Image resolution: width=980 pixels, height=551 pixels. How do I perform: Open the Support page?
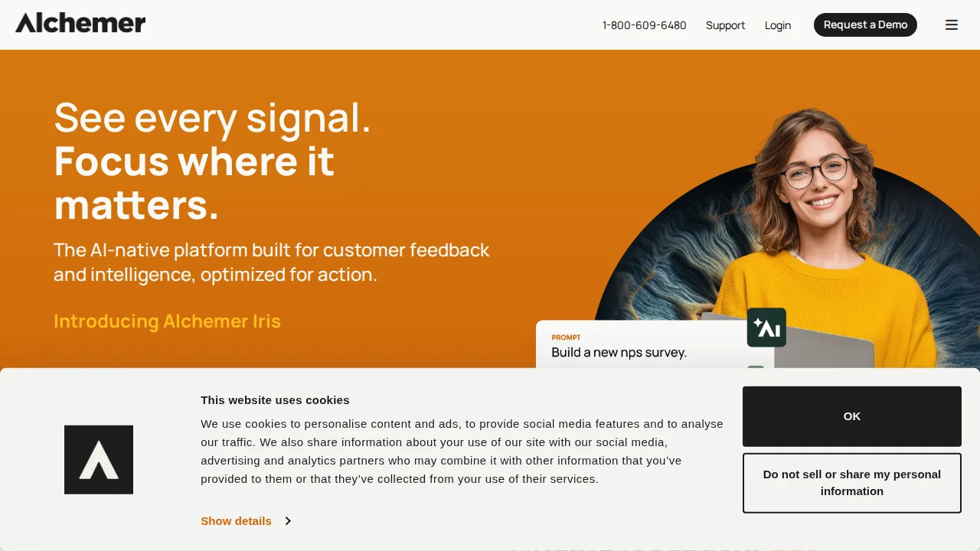click(x=725, y=25)
